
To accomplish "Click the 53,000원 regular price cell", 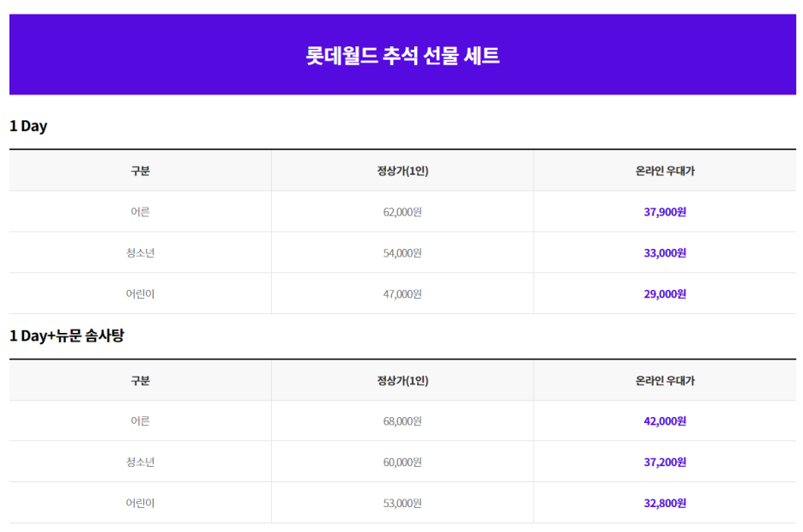I will (402, 503).
